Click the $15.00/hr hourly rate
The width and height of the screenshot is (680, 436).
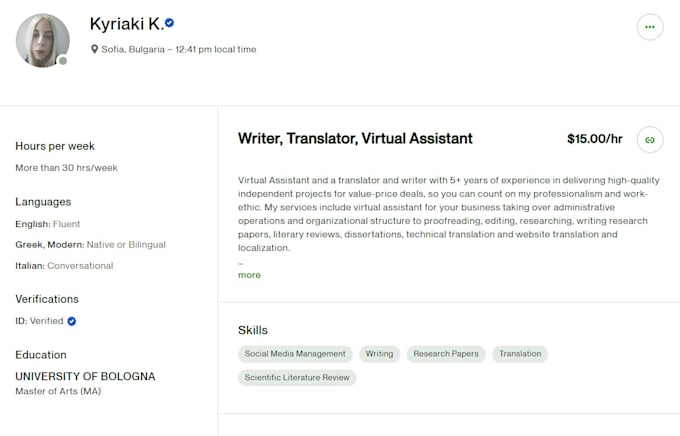click(x=595, y=139)
